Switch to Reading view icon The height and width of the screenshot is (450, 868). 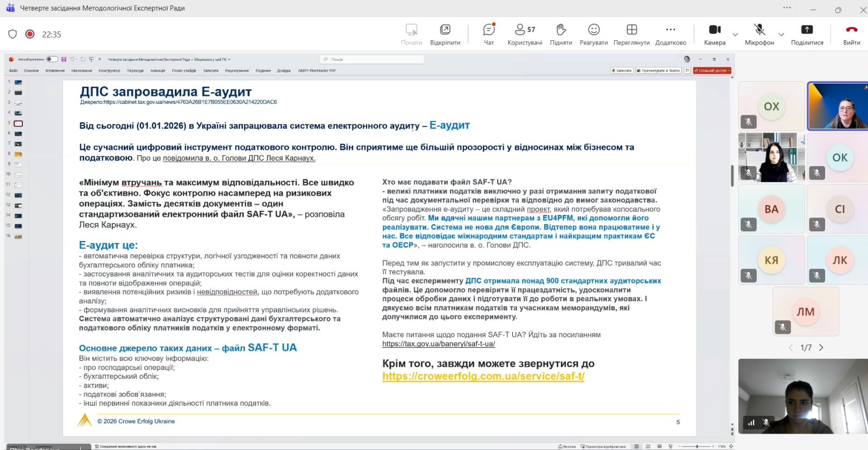pos(659,447)
